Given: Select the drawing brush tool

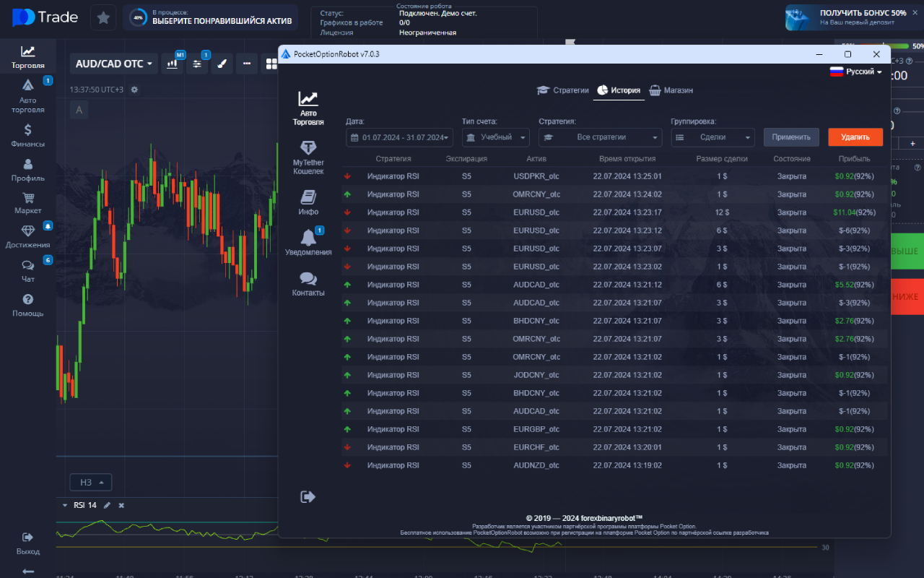Looking at the screenshot, I should point(222,64).
